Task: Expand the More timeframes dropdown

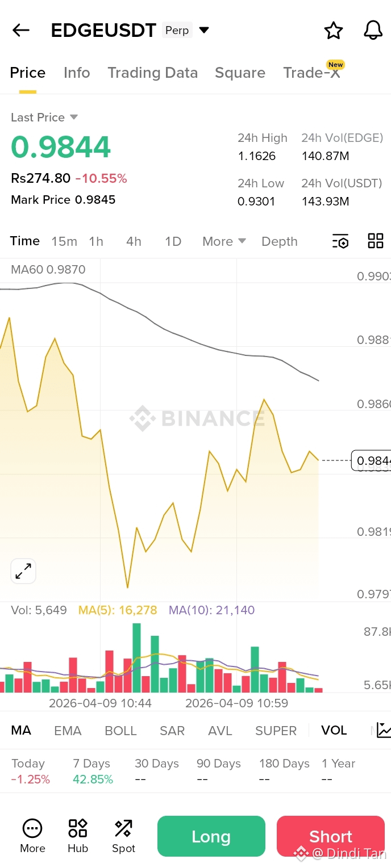Action: click(224, 241)
